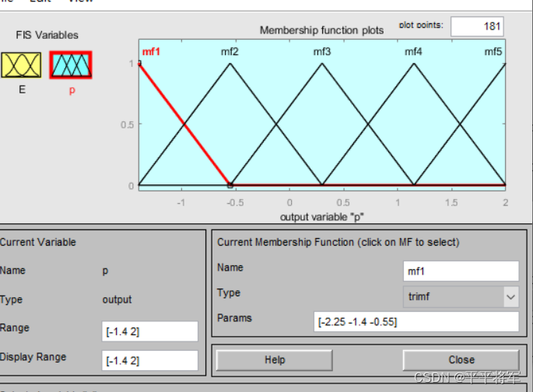Click the 'FIS Variables' heading

click(47, 35)
